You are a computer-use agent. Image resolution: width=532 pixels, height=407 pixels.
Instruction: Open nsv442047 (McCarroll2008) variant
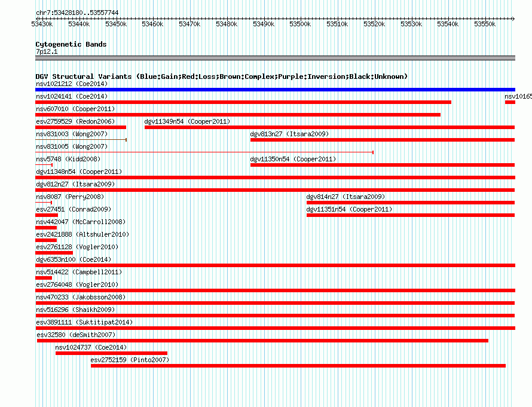tap(81, 222)
